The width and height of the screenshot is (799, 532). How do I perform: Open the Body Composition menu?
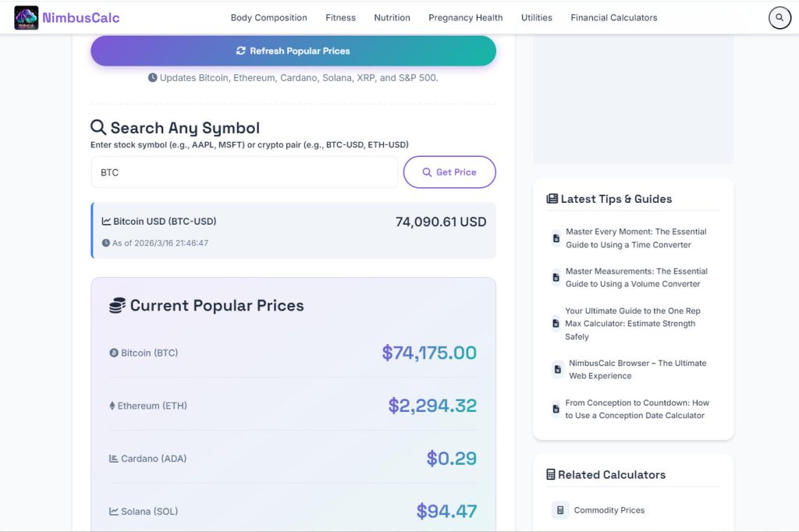[268, 18]
